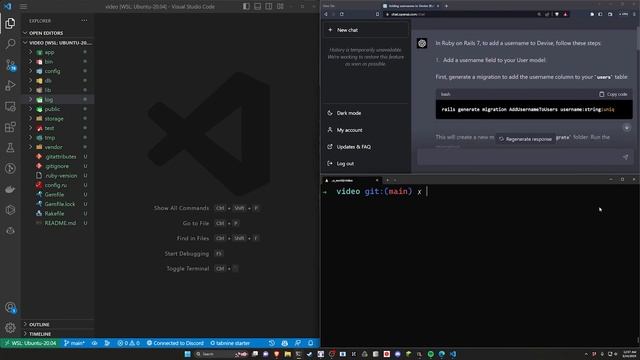
Task: Click the browser back button
Action: pos(326,14)
